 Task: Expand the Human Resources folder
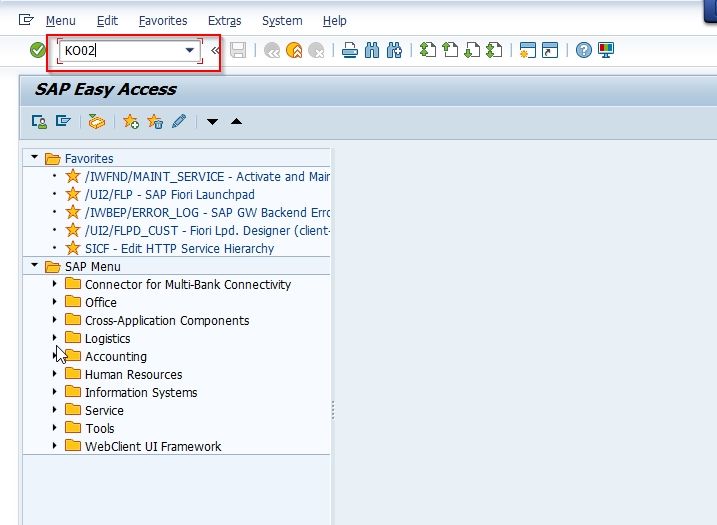(x=54, y=374)
